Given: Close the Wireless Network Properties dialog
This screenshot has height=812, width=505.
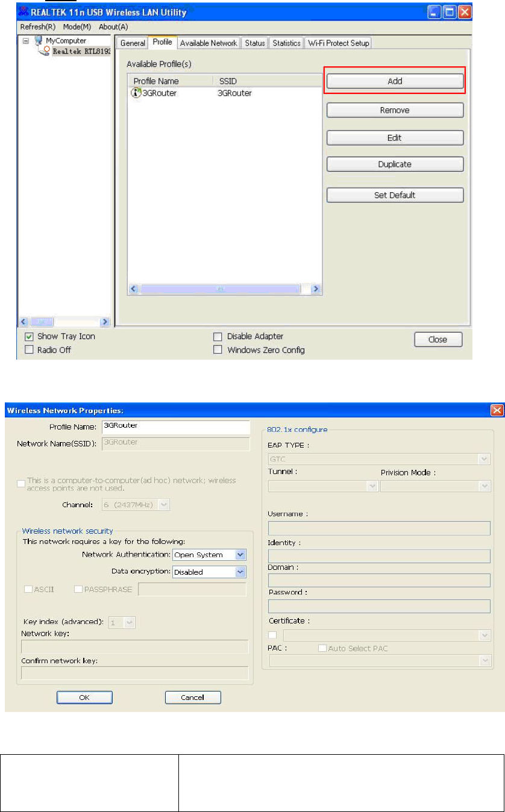Looking at the screenshot, I should pyautogui.click(x=497, y=410).
